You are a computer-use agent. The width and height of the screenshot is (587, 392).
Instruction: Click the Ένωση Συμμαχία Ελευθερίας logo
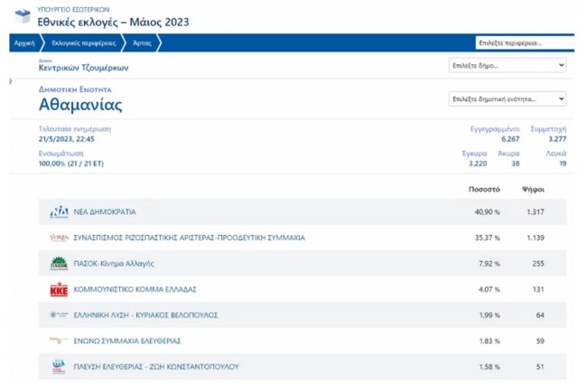(x=59, y=341)
